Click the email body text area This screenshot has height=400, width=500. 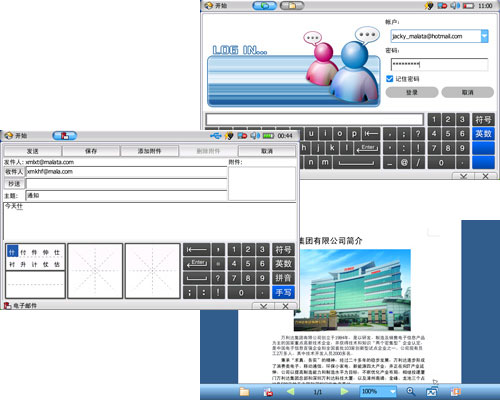click(x=150, y=221)
